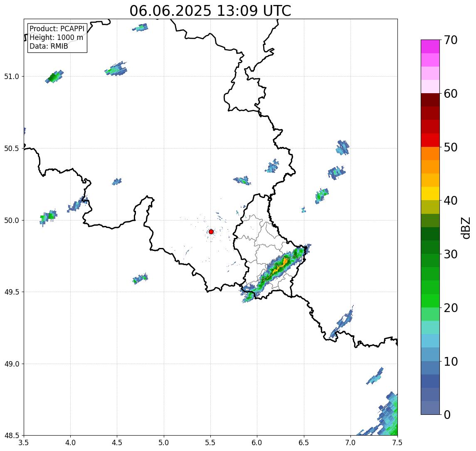The height and width of the screenshot is (451, 476).
Task: Click the latitude axis label 48.5
Action: (x=12, y=436)
